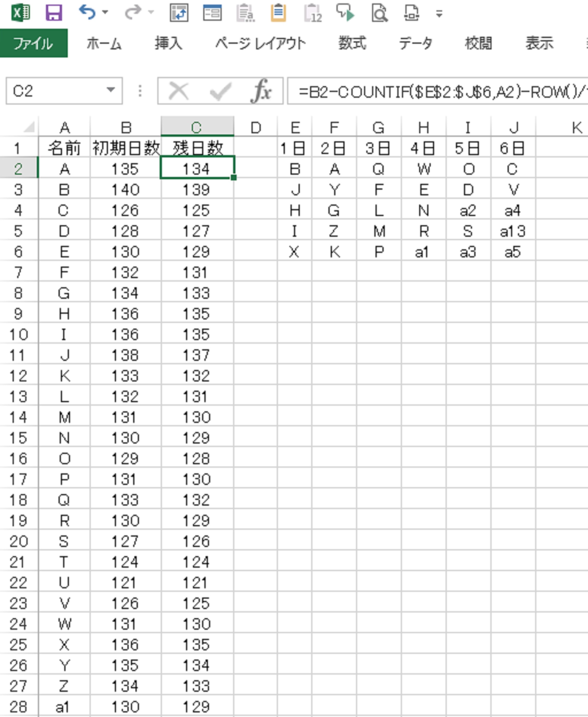Click the Insert Function fx icon
588x717 pixels.
point(261,91)
